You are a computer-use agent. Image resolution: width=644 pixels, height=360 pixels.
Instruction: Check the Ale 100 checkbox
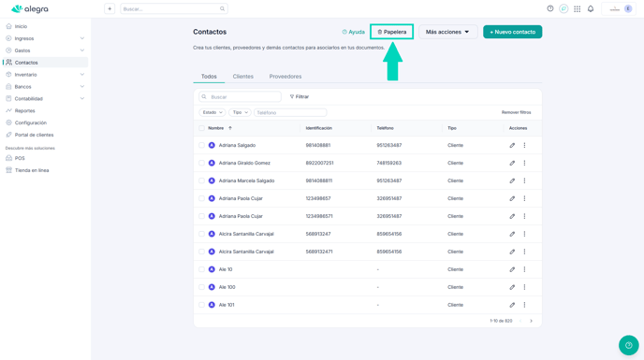pos(201,287)
